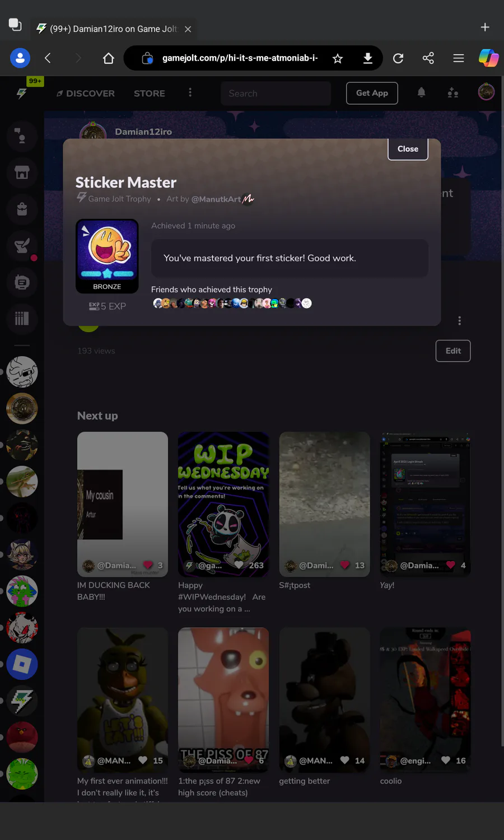Open the My first ever animation post

pyautogui.click(x=123, y=700)
